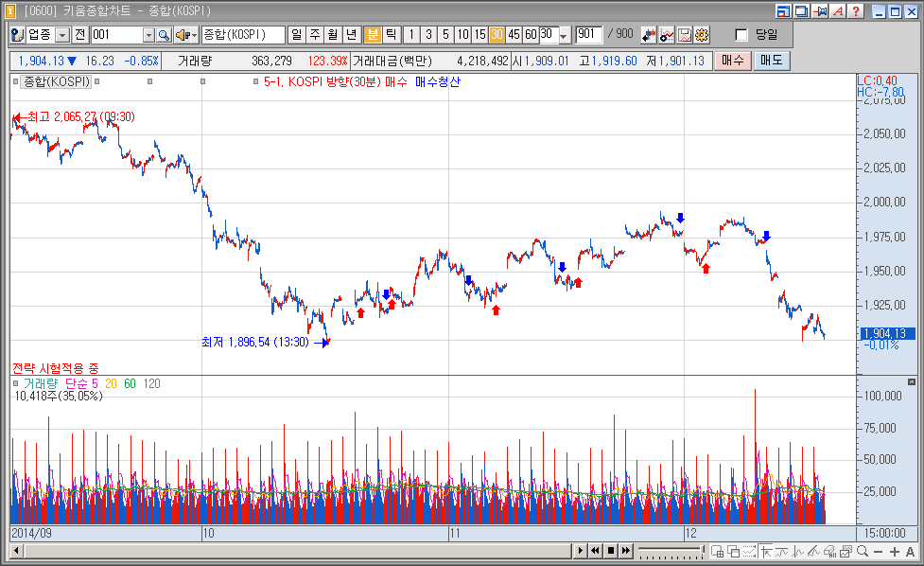Click the eraser with bars icon
Screen dimensions: 924x566
(x=829, y=552)
